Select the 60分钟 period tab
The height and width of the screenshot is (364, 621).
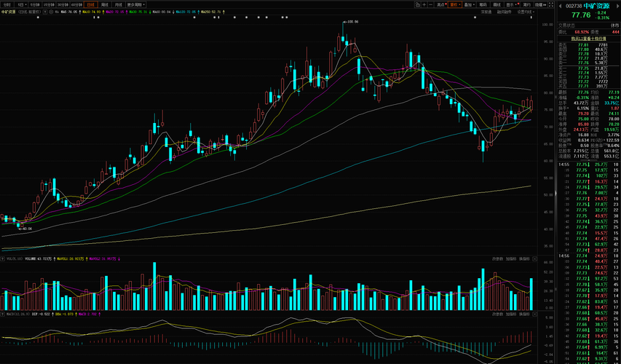click(76, 5)
